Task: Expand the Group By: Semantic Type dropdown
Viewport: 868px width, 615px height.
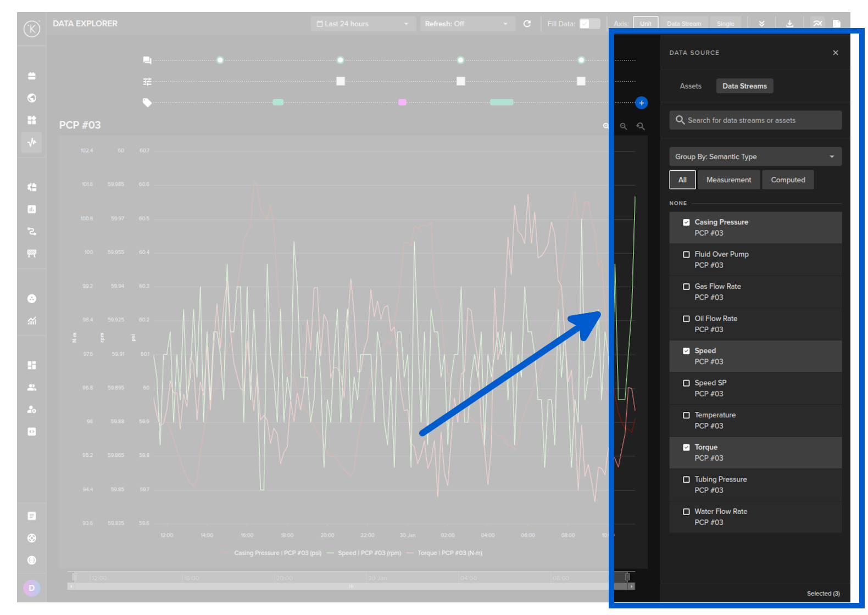Action: point(755,156)
